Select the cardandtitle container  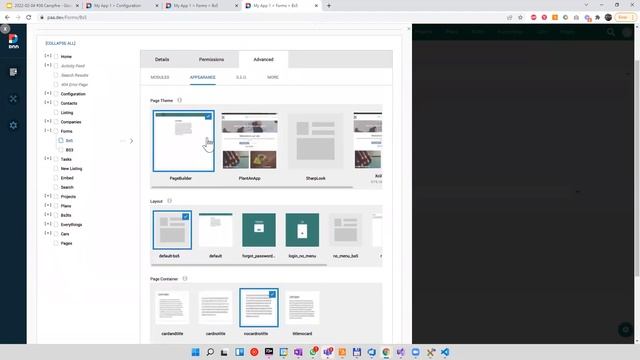pyautogui.click(x=172, y=307)
